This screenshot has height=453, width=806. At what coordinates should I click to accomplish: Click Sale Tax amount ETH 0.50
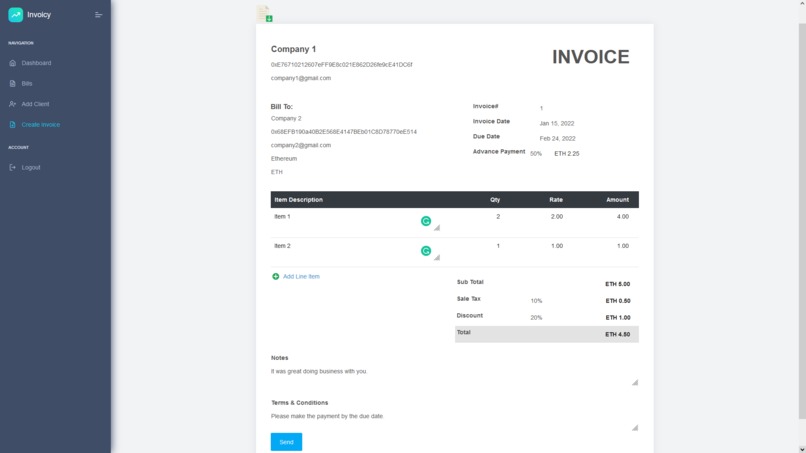[x=617, y=301]
